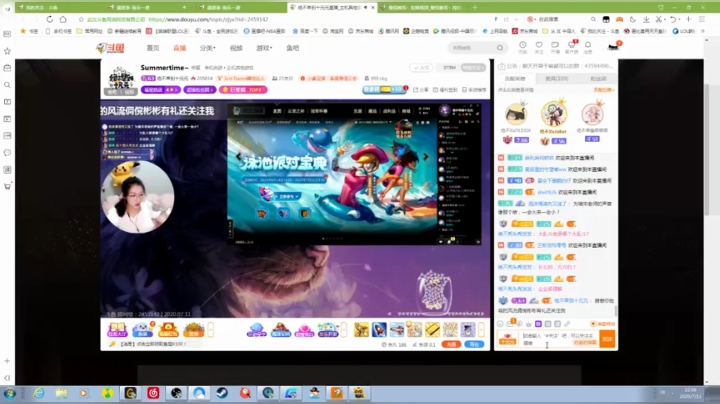
Task: Switch to the nobles tab in chat panel
Action: coord(557,79)
